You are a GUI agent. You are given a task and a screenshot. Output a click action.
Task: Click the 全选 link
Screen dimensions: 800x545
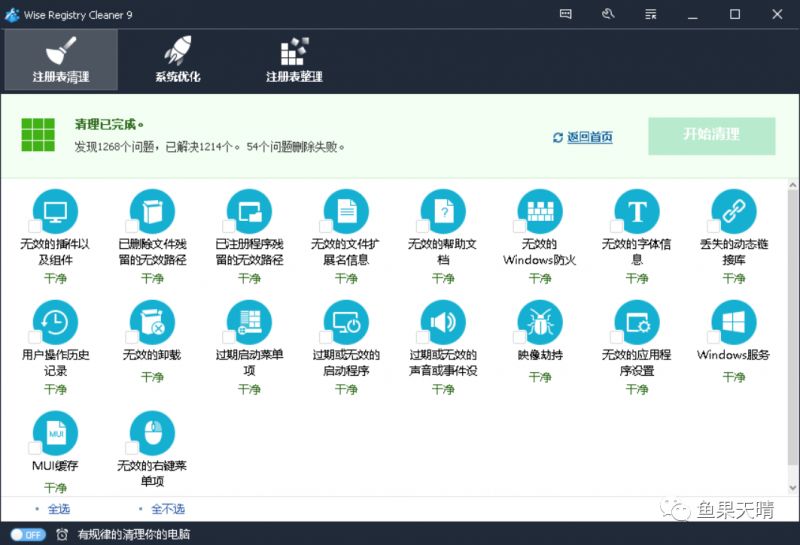click(x=59, y=509)
